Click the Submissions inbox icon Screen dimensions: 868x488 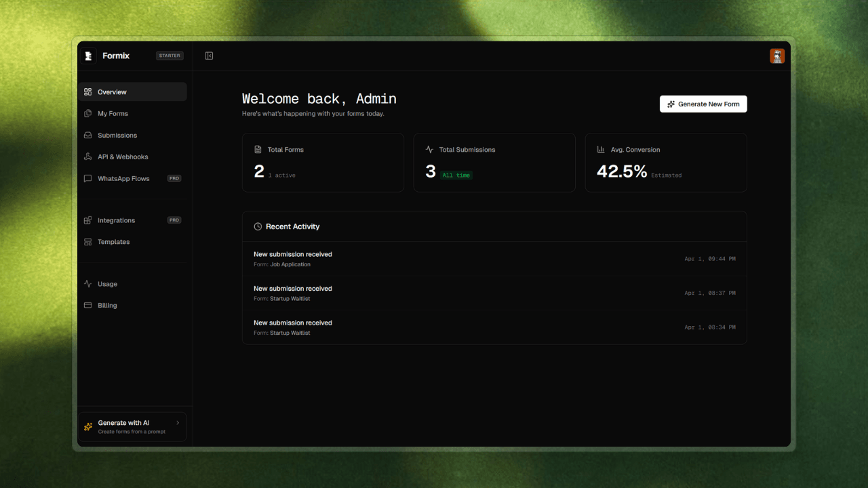pos(87,135)
